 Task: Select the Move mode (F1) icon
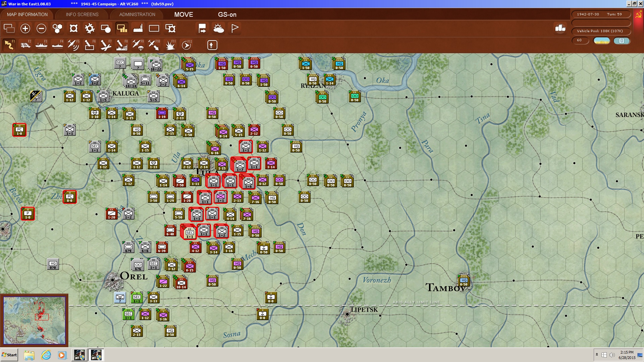[9, 45]
